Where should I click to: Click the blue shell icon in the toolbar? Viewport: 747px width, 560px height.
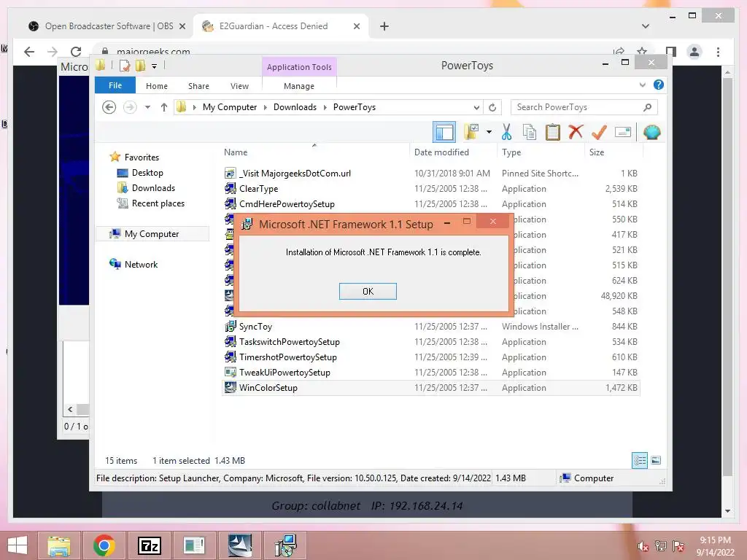pyautogui.click(x=651, y=132)
